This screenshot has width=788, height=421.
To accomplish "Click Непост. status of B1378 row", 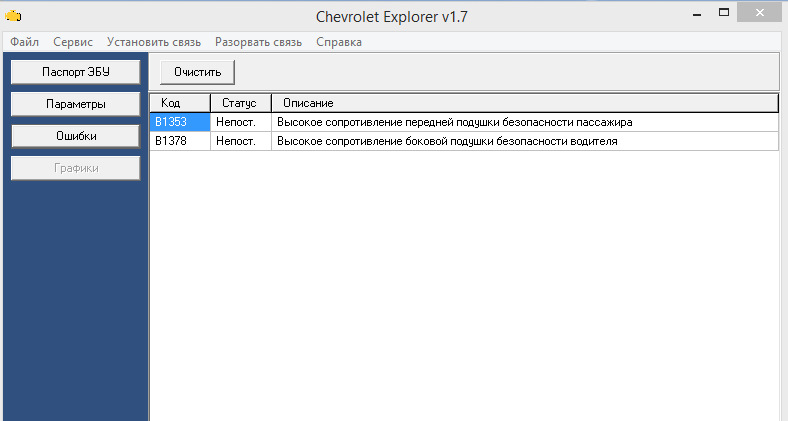I will pyautogui.click(x=241, y=141).
